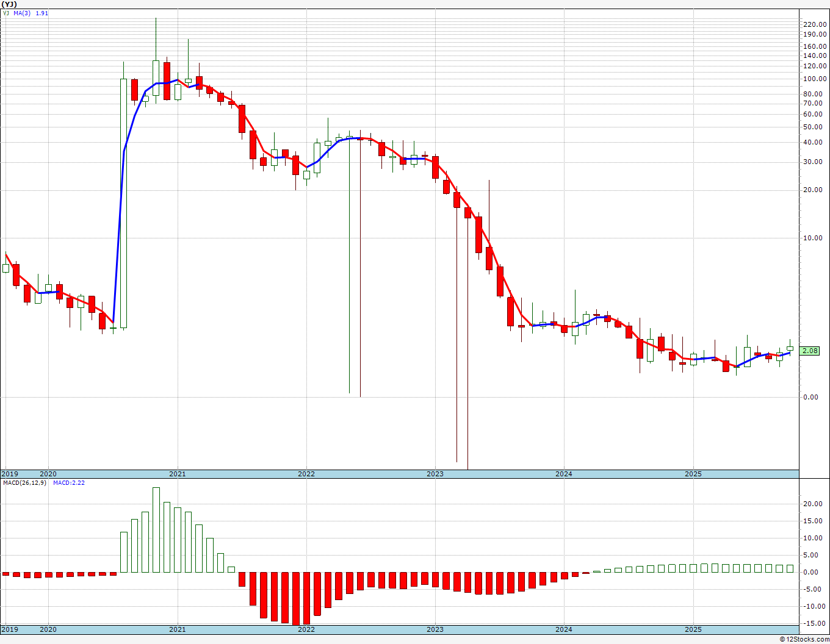Image resolution: width=830 pixels, height=644 pixels.
Task: Select the MA(3) legend label
Action: point(23,13)
